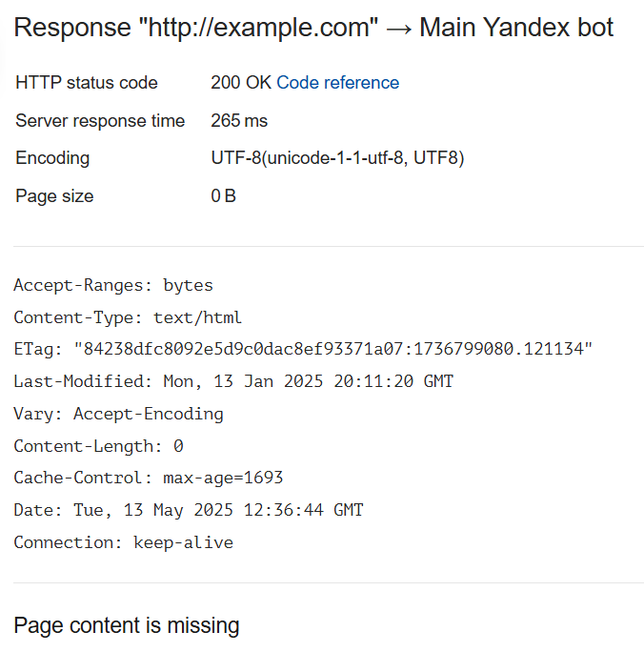Click the HTTP status code label
Image resolution: width=644 pixels, height=652 pixels.
point(87,83)
